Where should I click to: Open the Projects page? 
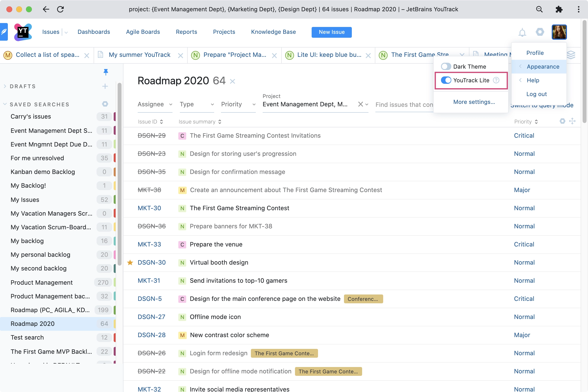click(x=224, y=32)
